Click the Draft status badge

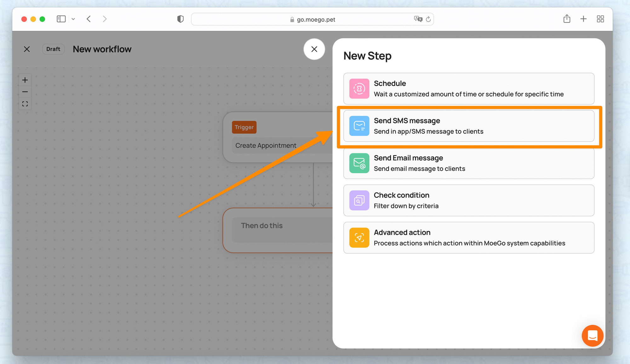[53, 49]
